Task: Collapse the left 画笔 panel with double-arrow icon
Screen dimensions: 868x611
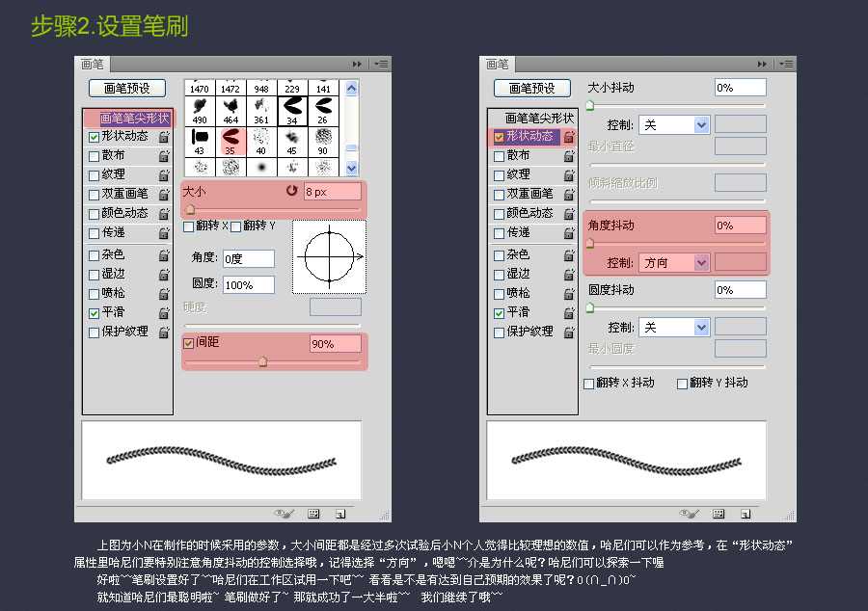Action: pos(357,65)
